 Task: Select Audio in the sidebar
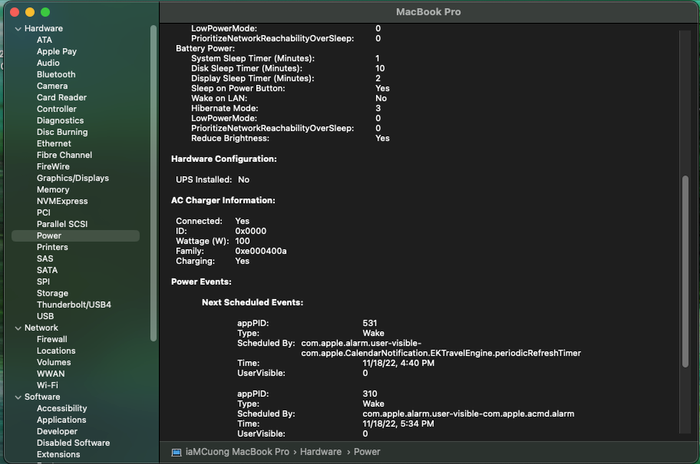click(x=48, y=63)
